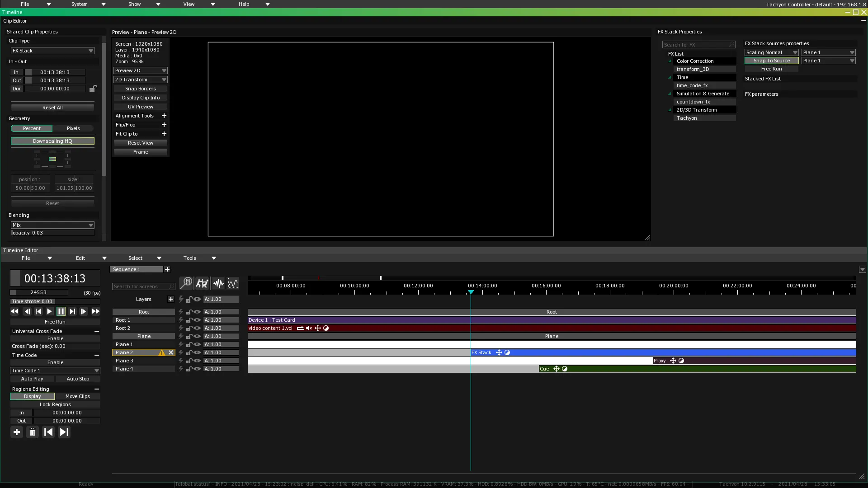
Task: Click mute icon on video content 1.vci clip
Action: pyautogui.click(x=309, y=328)
